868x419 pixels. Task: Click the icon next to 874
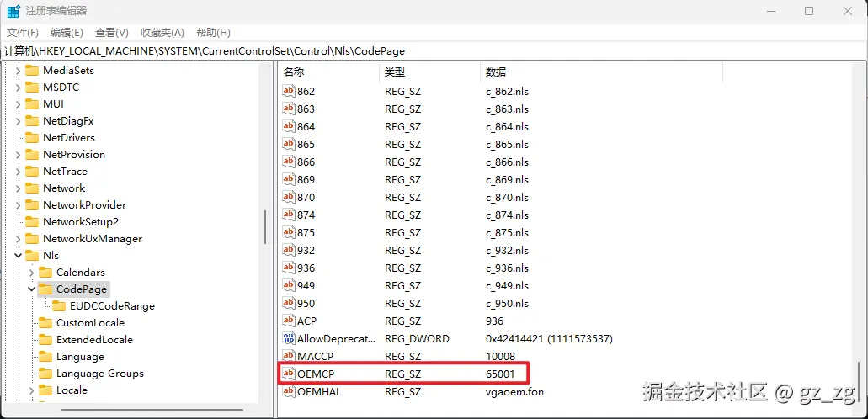tap(289, 215)
